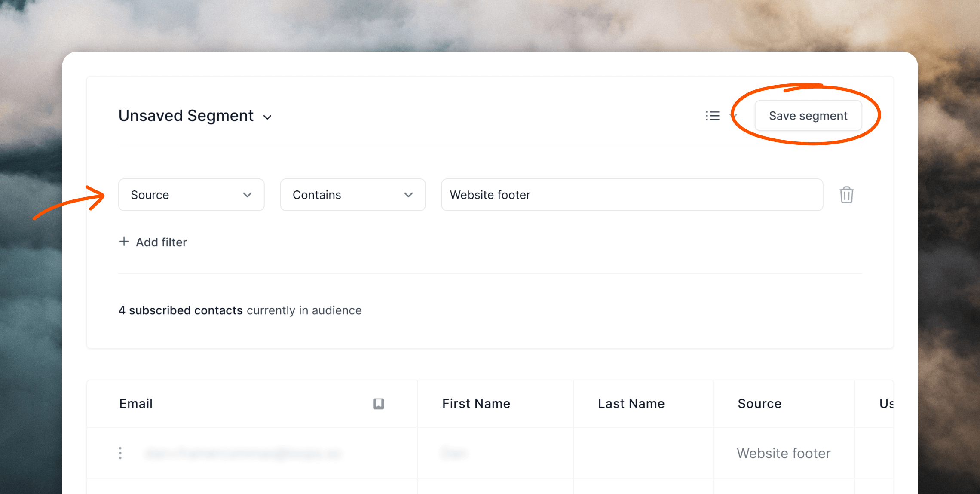This screenshot has width=980, height=494.
Task: Click the Website footer table cell
Action: pyautogui.click(x=784, y=453)
